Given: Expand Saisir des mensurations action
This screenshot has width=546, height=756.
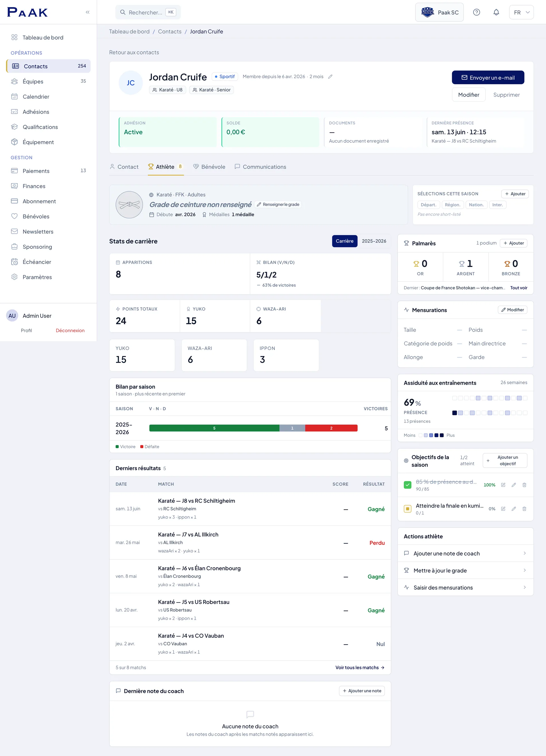Looking at the screenshot, I should click(x=465, y=587).
